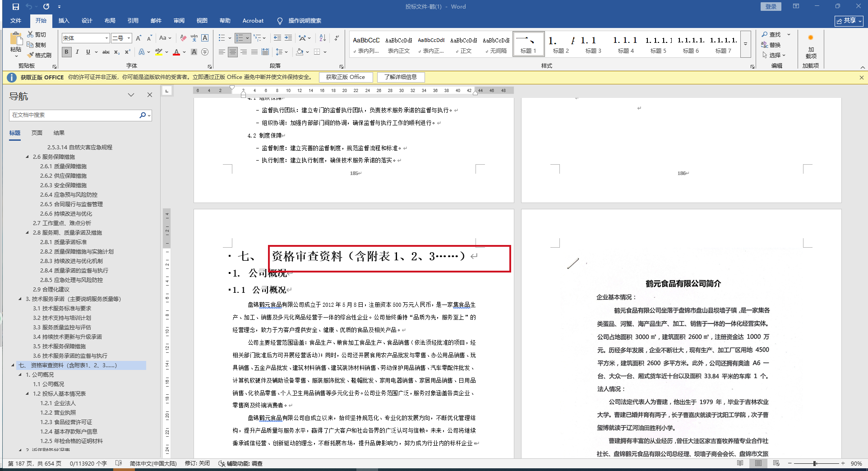Sort paragraphs with the A-Z sort icon
Viewport: 868px width, 471px height.
coord(323,38)
